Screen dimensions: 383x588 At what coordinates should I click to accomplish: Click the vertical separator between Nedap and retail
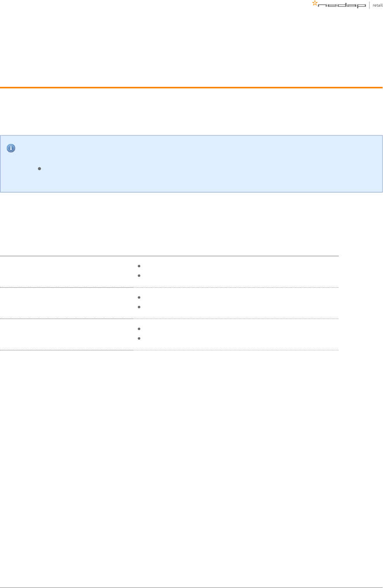(369, 5)
